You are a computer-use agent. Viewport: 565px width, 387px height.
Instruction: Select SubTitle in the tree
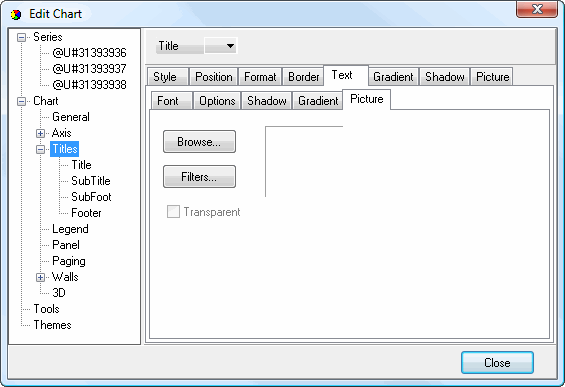tap(91, 181)
